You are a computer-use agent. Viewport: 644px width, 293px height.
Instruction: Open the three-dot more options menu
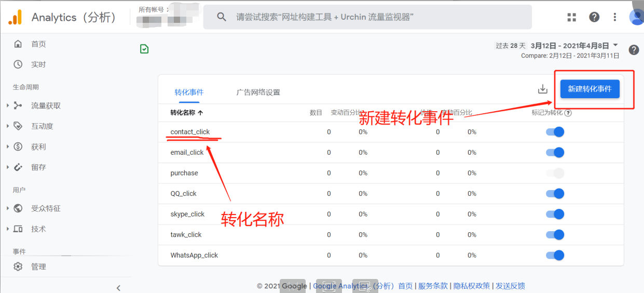coord(615,17)
